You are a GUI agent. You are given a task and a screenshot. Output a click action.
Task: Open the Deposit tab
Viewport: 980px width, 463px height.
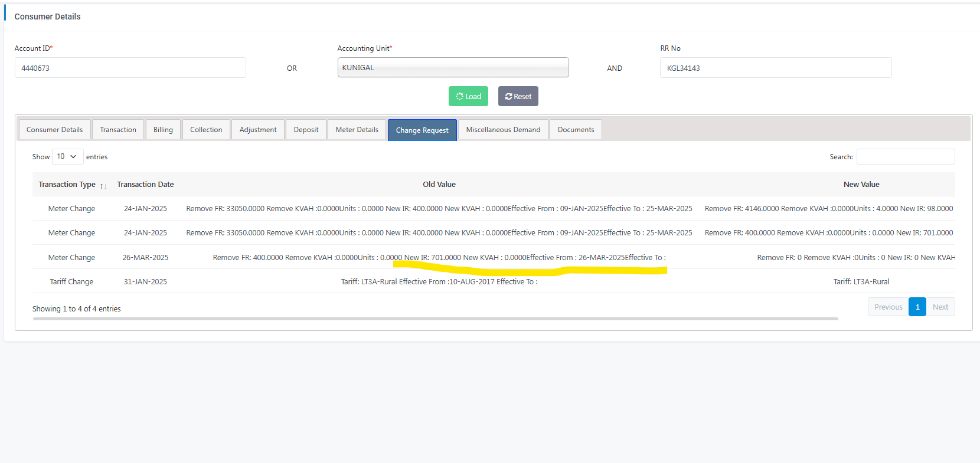pyautogui.click(x=306, y=130)
